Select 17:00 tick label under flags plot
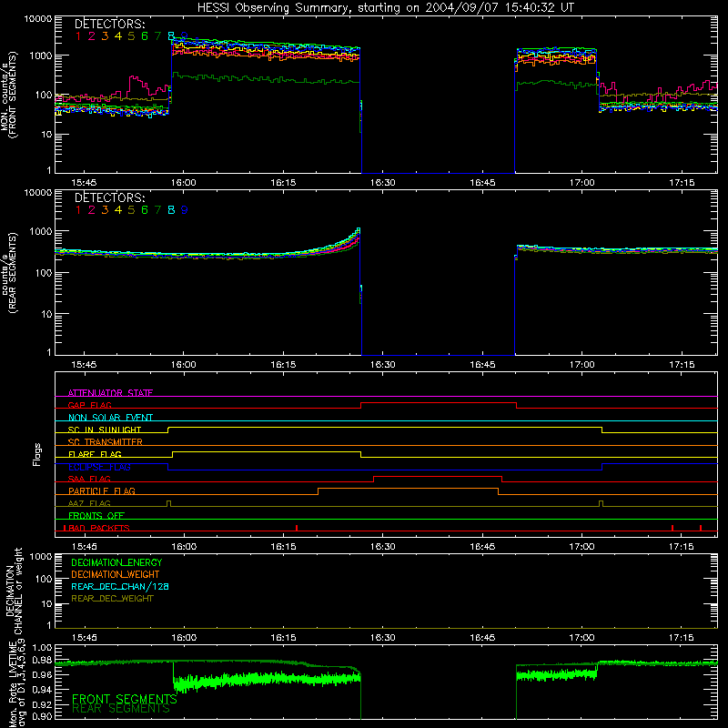This screenshot has width=728, height=728. (x=582, y=547)
